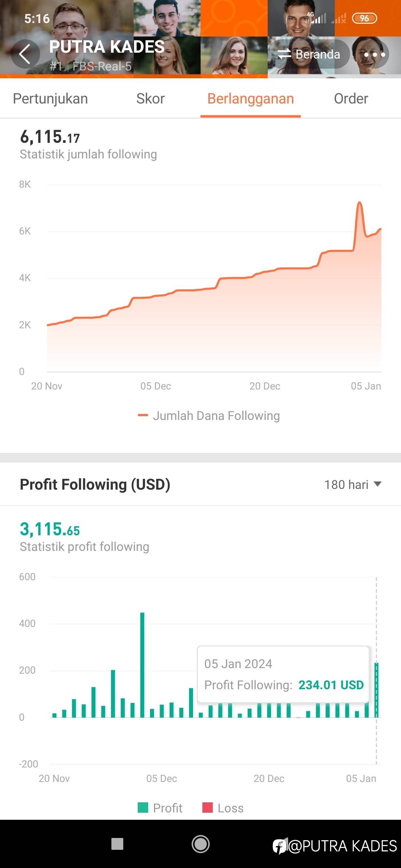Select the Berlangganan tab

[251, 99]
